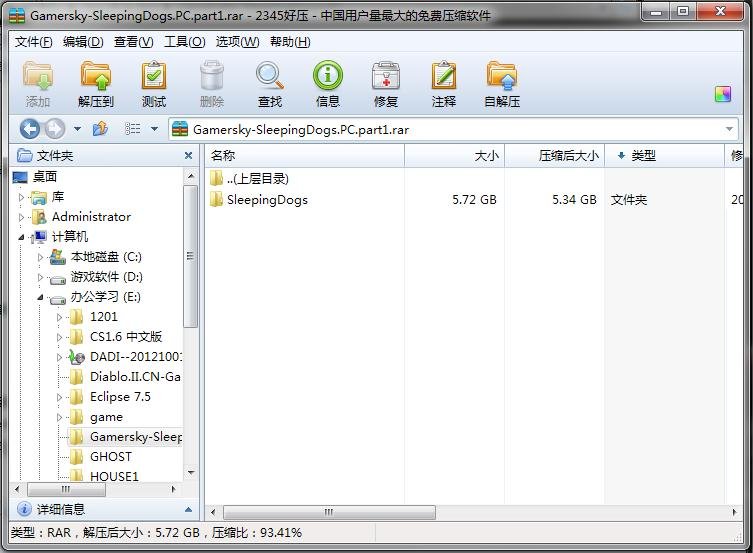Image resolution: width=753 pixels, height=553 pixels.
Task: Sort by the 压缩后大小 column header
Action: click(x=554, y=156)
